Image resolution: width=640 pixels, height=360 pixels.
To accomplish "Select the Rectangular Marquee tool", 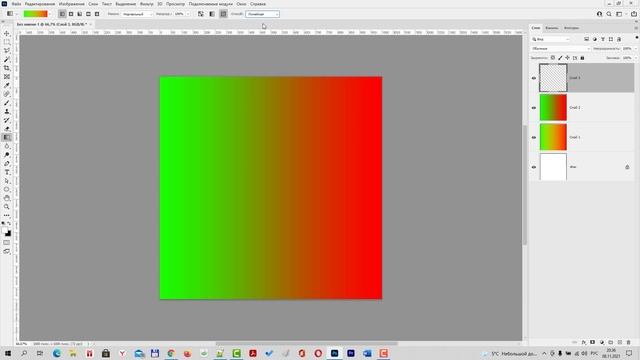I will coord(7,42).
